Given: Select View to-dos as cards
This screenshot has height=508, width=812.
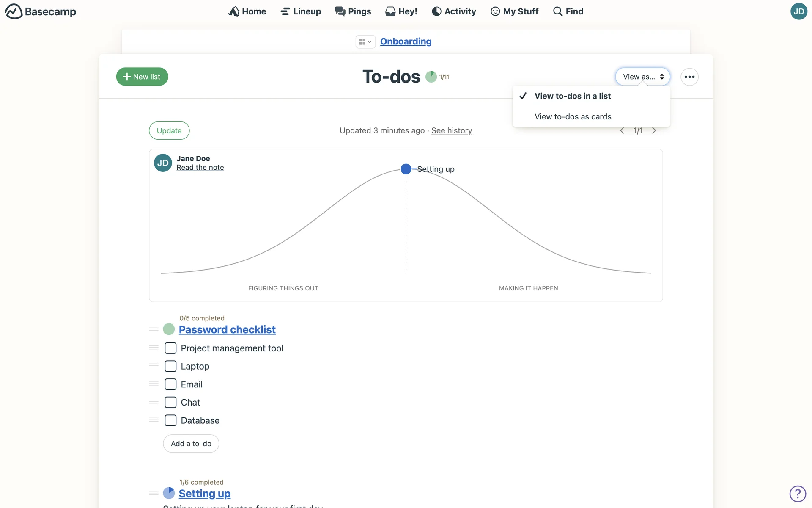Looking at the screenshot, I should click(573, 116).
